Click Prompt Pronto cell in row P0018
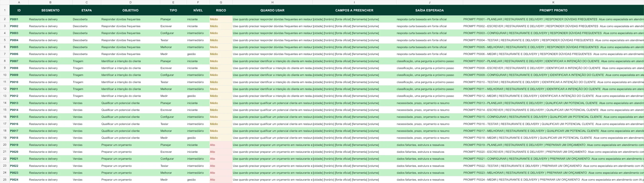The width and height of the screenshot is (644, 183). coord(553,138)
